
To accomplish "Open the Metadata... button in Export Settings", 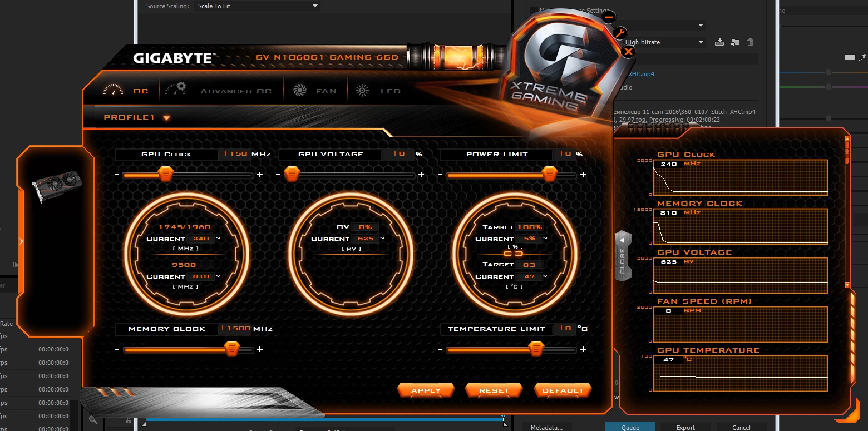I will pyautogui.click(x=546, y=427).
